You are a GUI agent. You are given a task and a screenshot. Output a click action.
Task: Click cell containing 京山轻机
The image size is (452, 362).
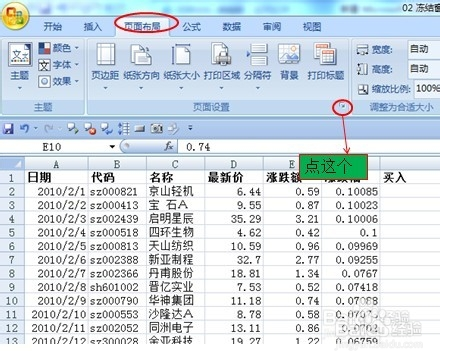[x=175, y=191]
